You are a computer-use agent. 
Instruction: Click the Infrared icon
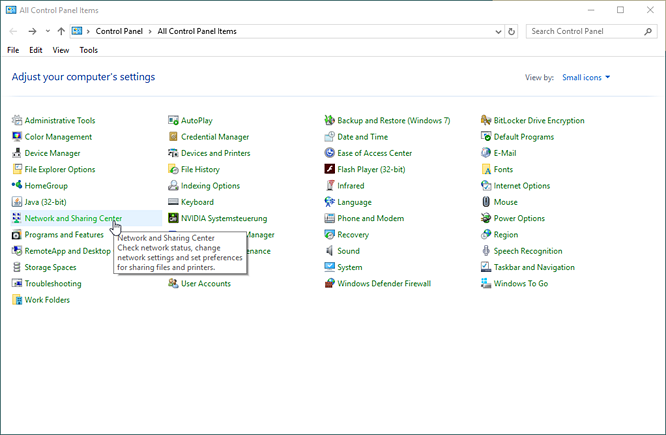(x=329, y=186)
